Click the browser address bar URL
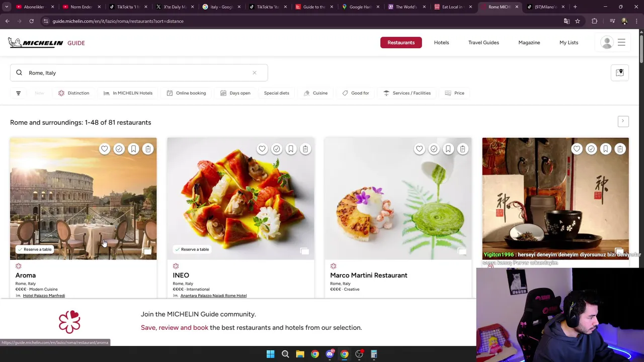Screen dimensions: 644x362 pyautogui.click(x=118, y=21)
